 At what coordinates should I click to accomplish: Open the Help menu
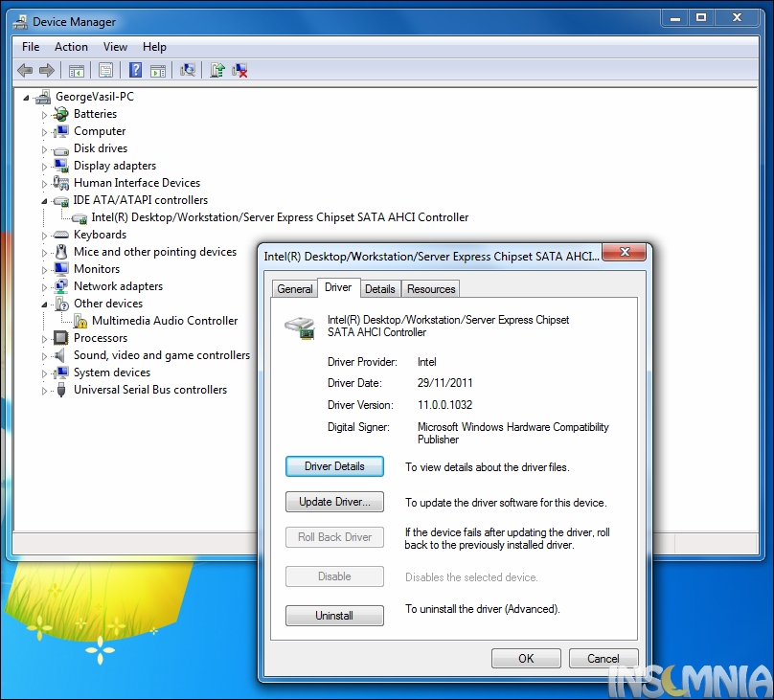154,47
